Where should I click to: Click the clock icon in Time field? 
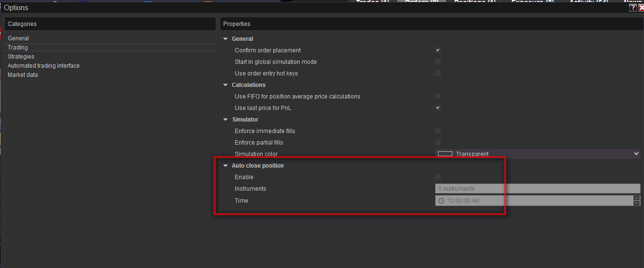tap(441, 201)
